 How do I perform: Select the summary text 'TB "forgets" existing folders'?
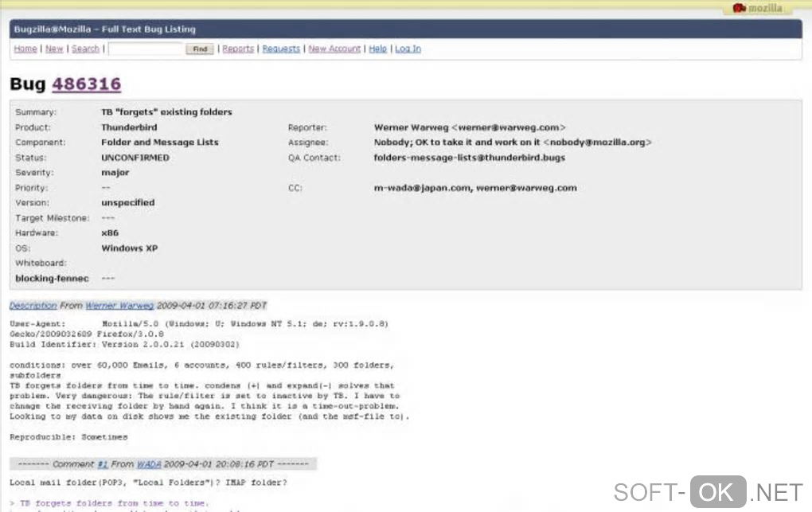tap(166, 112)
